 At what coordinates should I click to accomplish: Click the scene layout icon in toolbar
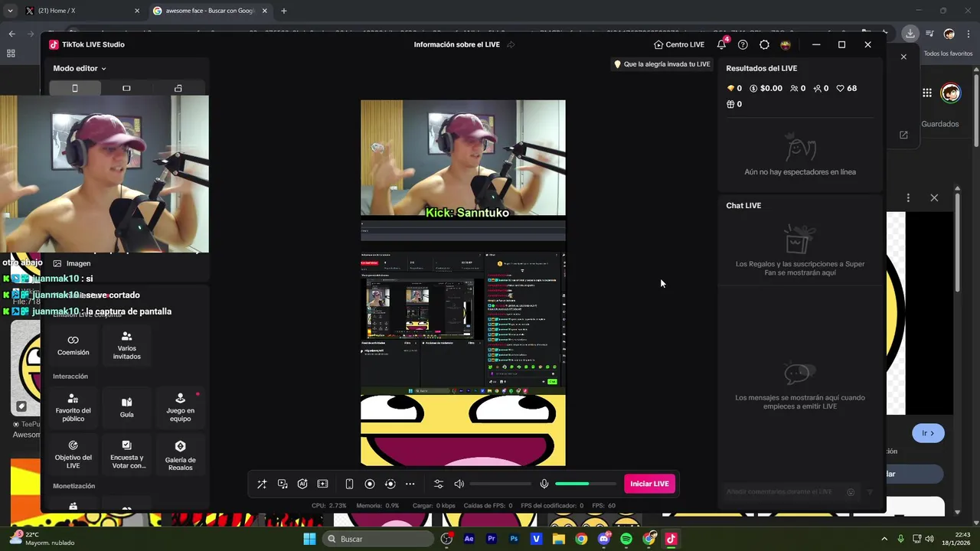click(322, 484)
